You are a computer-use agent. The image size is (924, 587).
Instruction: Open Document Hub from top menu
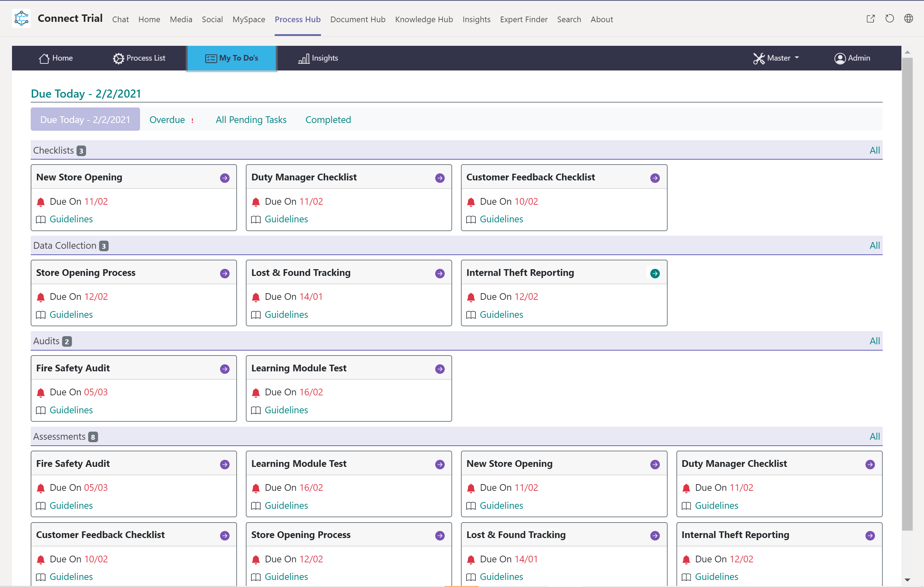(358, 19)
